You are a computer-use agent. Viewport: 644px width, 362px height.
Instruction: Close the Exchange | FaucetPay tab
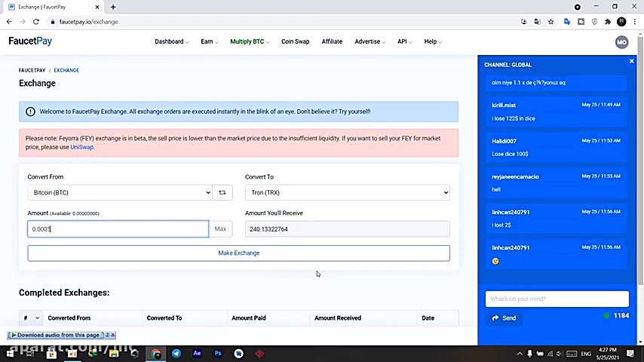click(97, 7)
